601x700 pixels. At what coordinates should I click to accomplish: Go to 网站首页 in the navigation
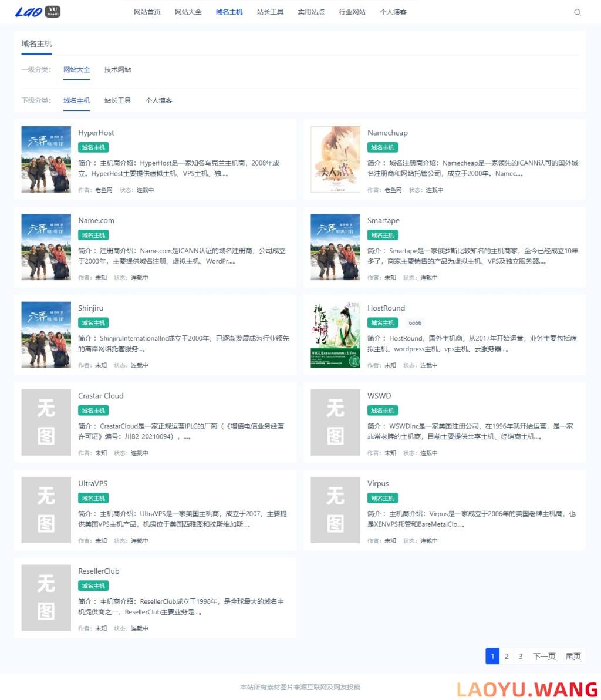coord(147,12)
